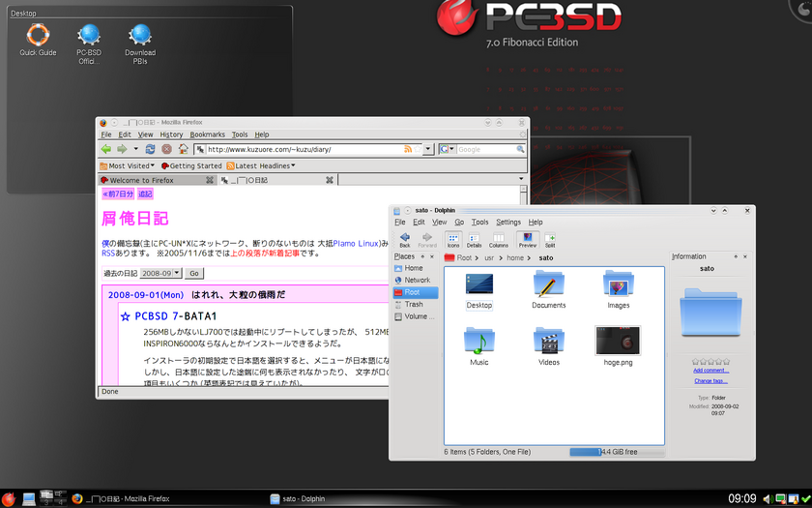Close the Welcome to Firefox tab
This screenshot has height=508, width=812.
click(210, 180)
